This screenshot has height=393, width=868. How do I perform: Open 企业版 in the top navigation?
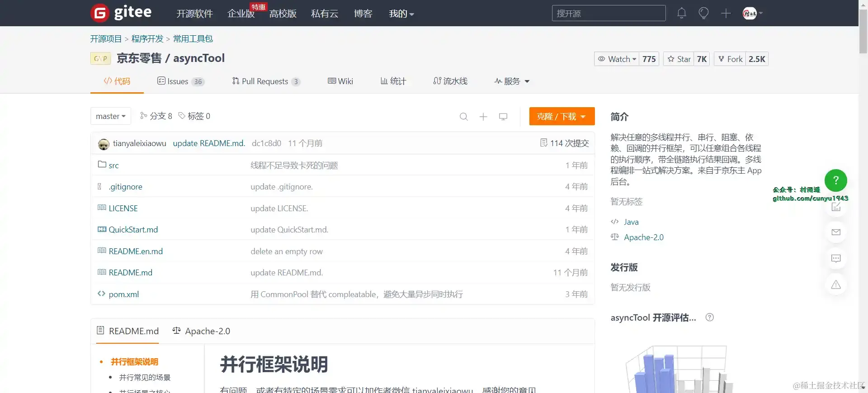tap(241, 14)
